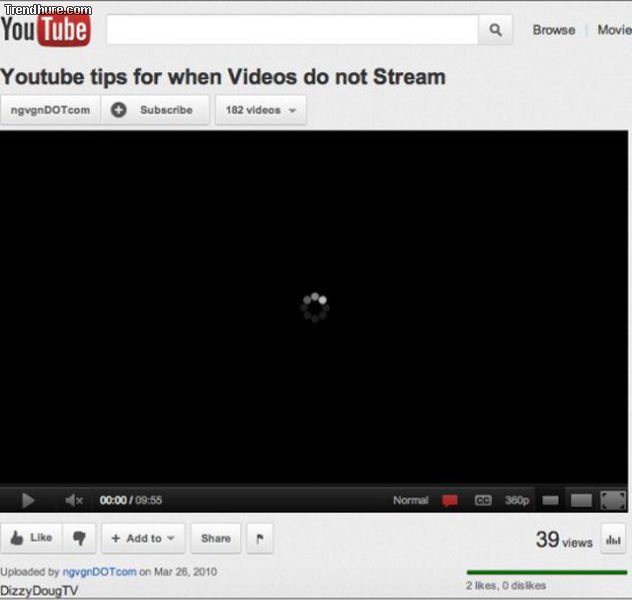
Task: Expand the 182 videos dropdown
Action: pyautogui.click(x=260, y=110)
